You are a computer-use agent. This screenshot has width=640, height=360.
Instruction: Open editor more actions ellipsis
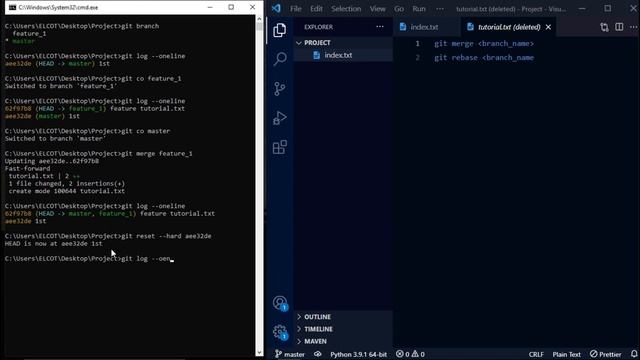[x=633, y=27]
